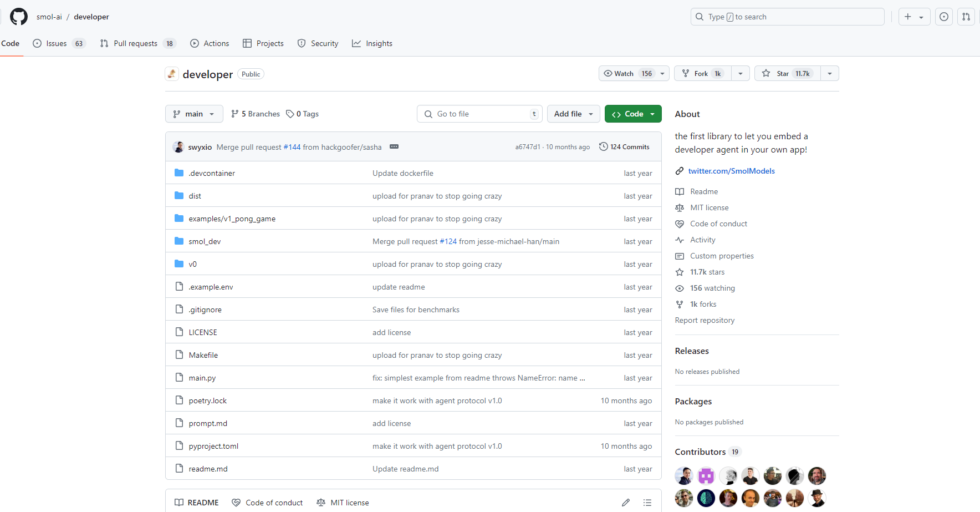980x512 pixels.
Task: Expand the Fork options dropdown arrow
Action: click(741, 74)
